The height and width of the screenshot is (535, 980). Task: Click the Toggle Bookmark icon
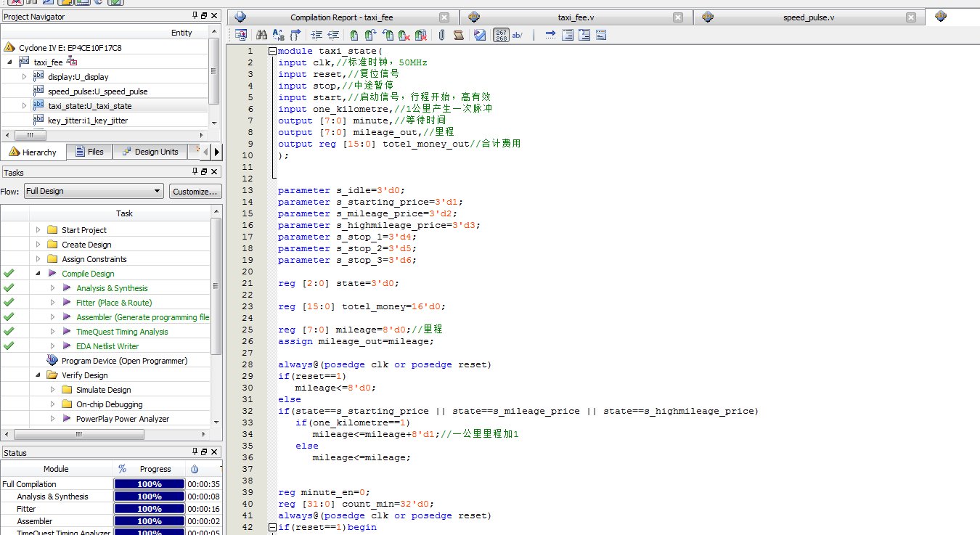(354, 35)
